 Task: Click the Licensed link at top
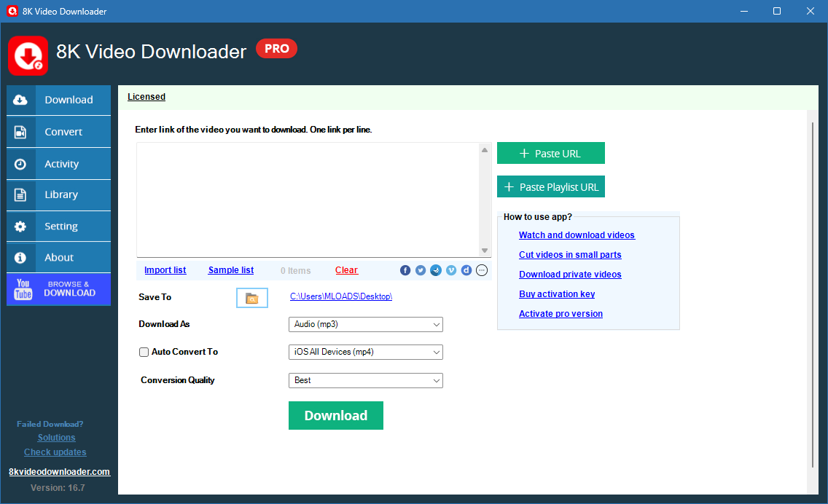coord(147,97)
